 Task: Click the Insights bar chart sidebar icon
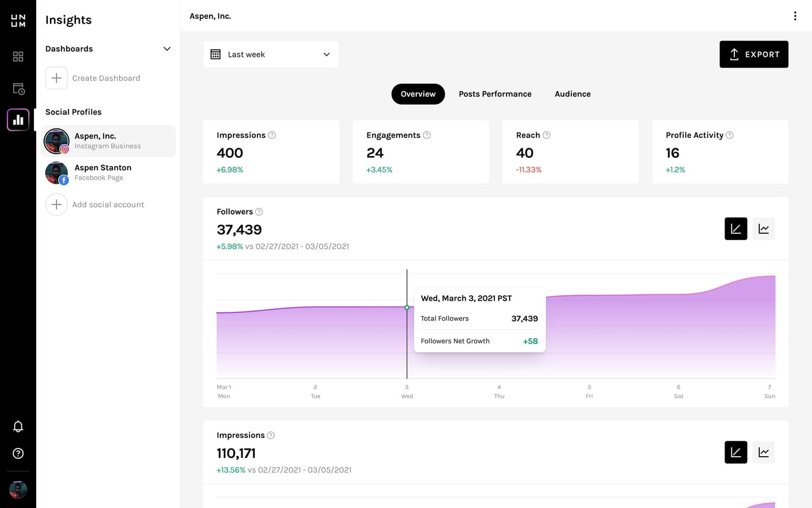coord(18,120)
